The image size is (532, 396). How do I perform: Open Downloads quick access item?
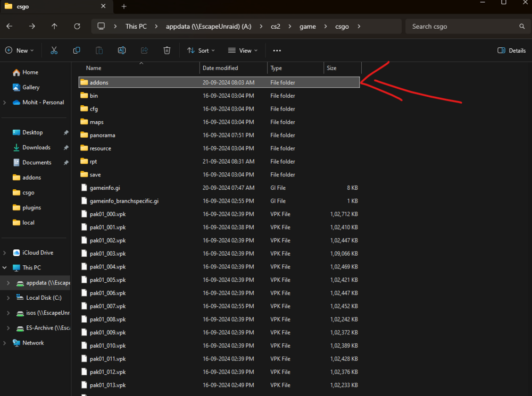[31, 147]
